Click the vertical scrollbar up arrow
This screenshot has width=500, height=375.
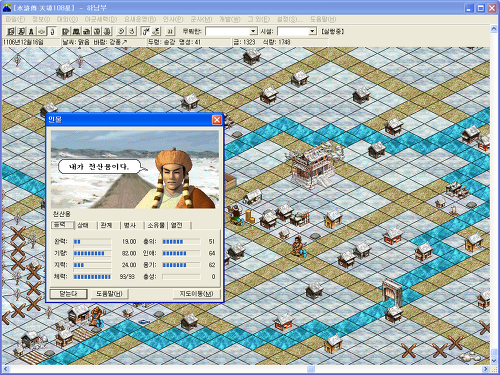[494, 29]
